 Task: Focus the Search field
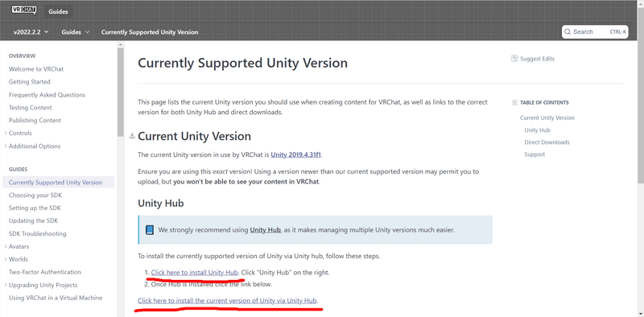(595, 31)
